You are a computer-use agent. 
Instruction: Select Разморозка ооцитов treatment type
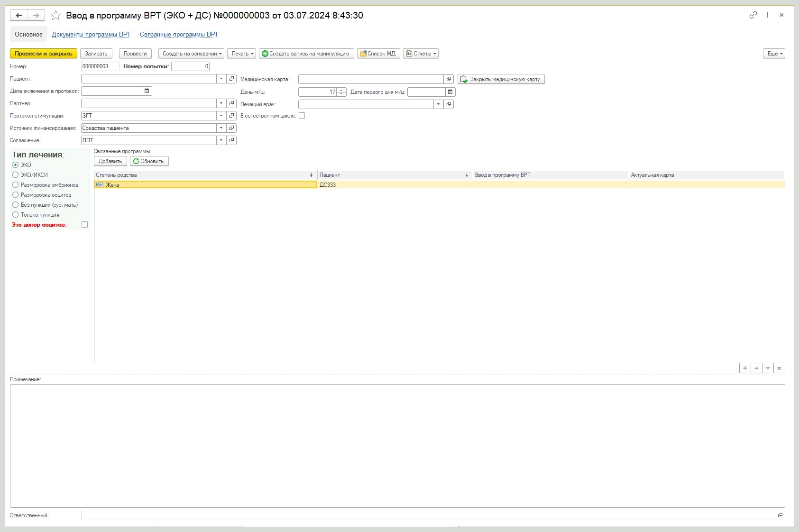[x=15, y=195]
